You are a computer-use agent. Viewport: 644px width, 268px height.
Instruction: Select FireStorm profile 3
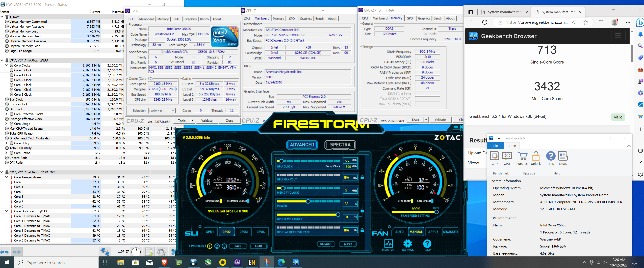(x=224, y=246)
